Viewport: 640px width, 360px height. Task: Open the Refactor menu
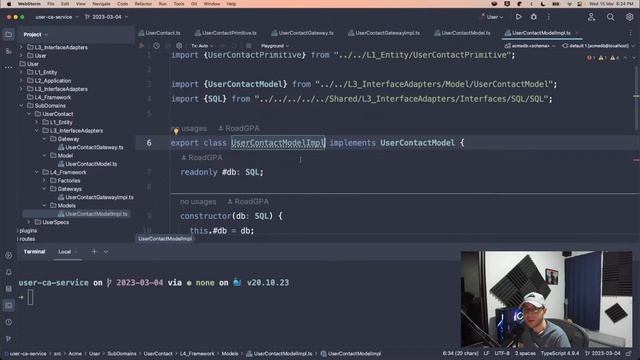[x=143, y=4]
